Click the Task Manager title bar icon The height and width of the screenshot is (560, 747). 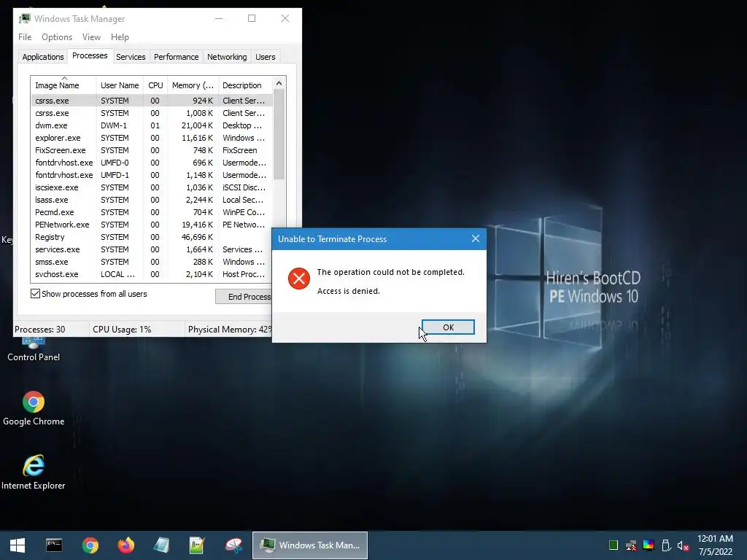(x=24, y=18)
